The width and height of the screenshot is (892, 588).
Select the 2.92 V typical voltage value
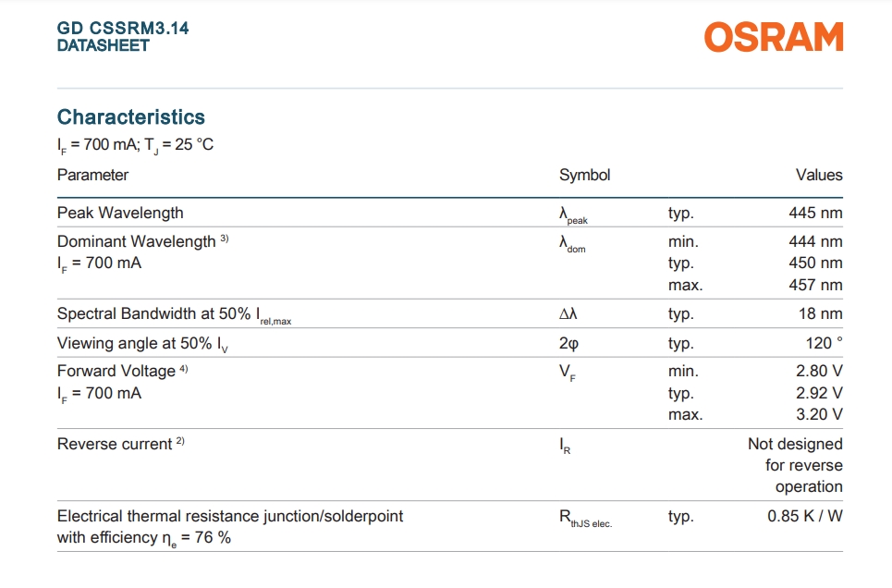(x=818, y=393)
